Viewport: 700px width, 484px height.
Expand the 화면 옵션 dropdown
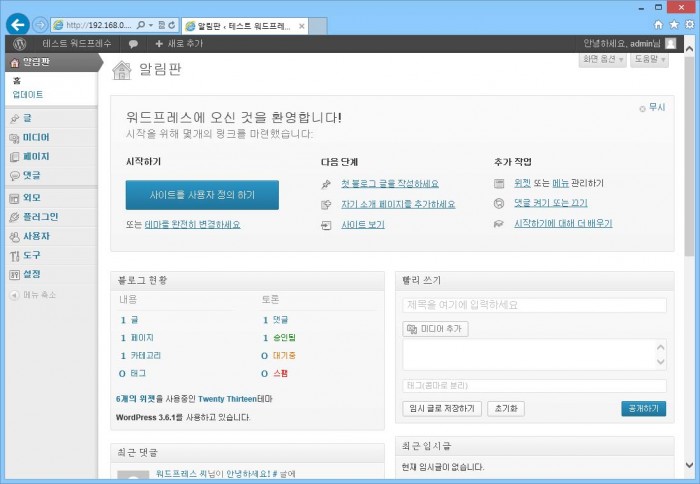click(x=603, y=59)
